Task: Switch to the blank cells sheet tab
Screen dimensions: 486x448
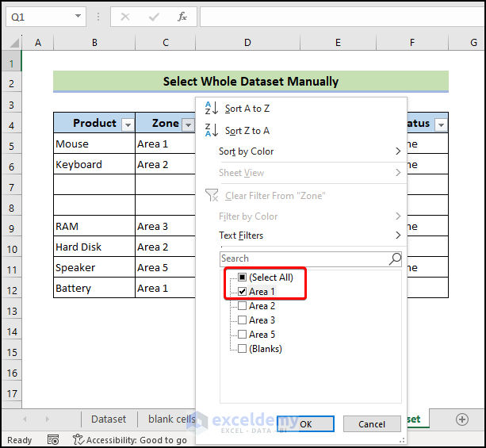Action: 172,419
